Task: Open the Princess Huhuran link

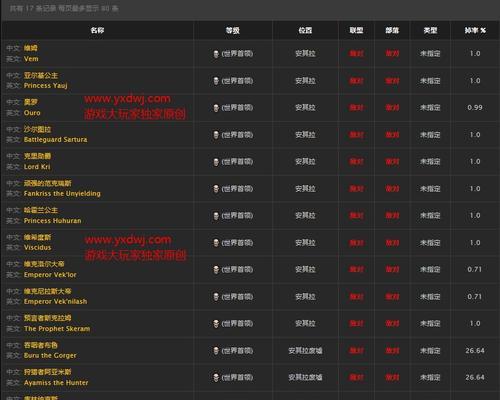Action: pyautogui.click(x=52, y=221)
